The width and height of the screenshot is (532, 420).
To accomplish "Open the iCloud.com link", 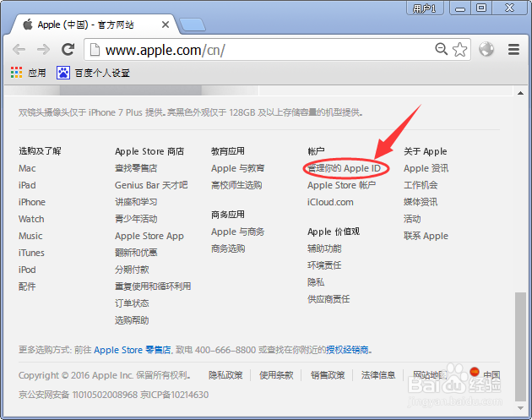I will (x=330, y=202).
